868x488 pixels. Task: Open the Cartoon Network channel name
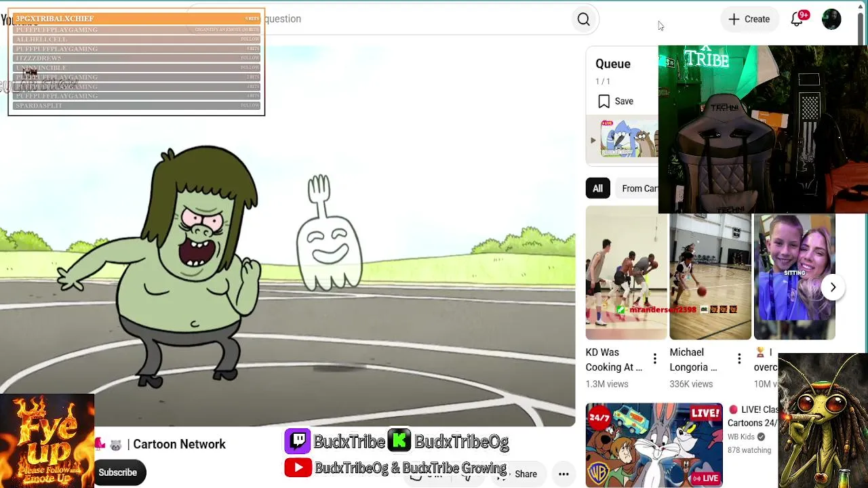179,445
